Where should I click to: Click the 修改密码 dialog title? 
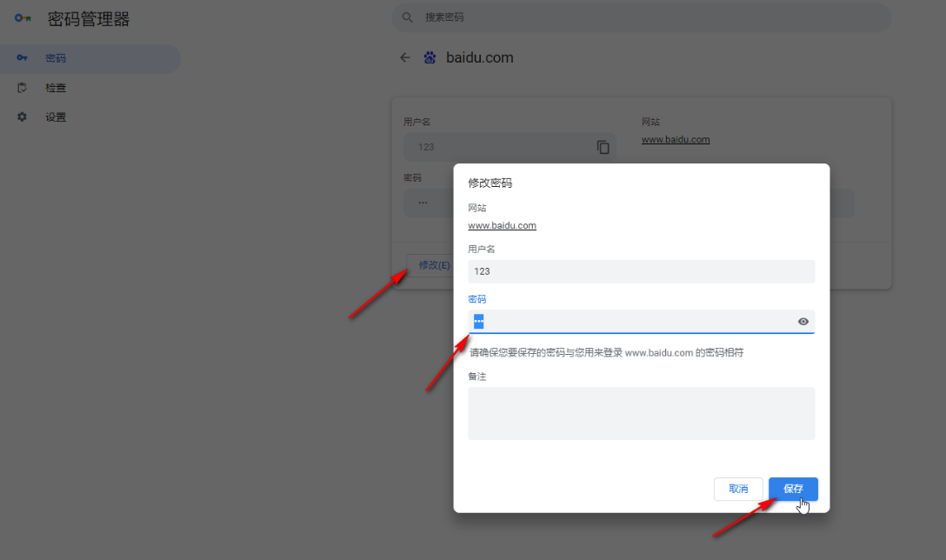coord(490,183)
